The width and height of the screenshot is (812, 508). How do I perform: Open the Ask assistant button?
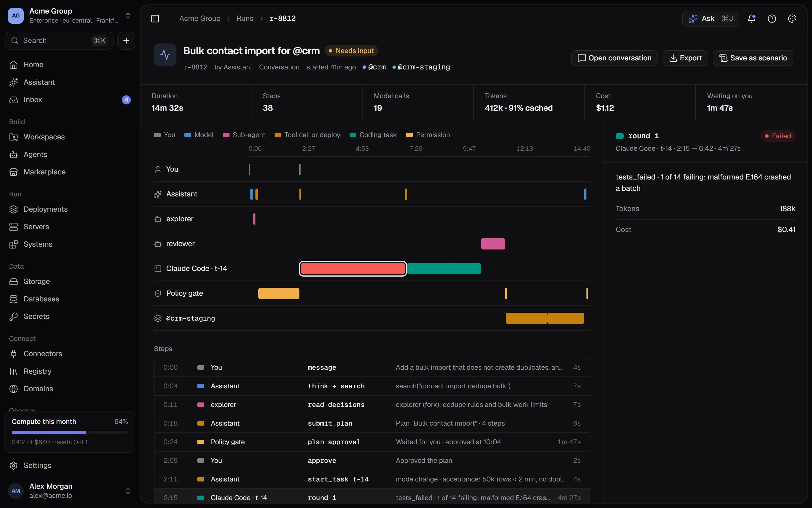(x=710, y=18)
